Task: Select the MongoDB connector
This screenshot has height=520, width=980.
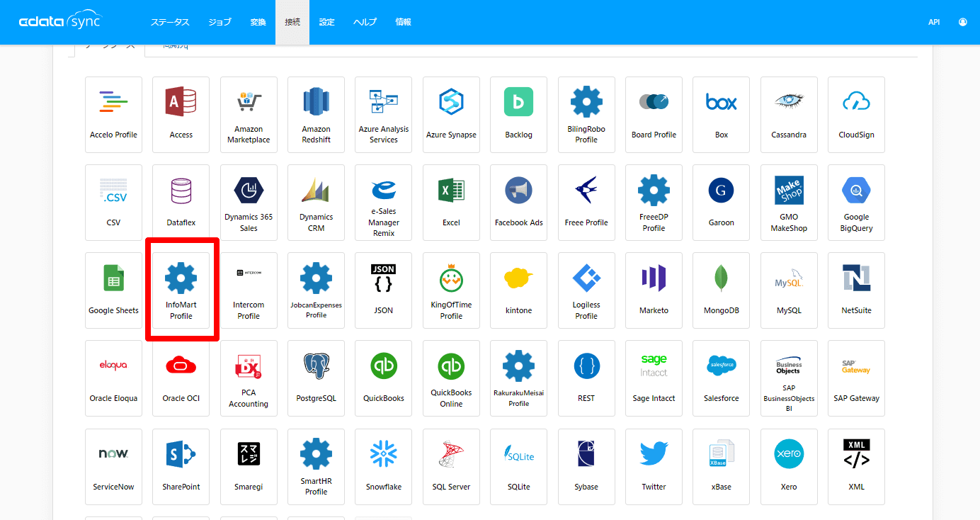Action: point(722,290)
